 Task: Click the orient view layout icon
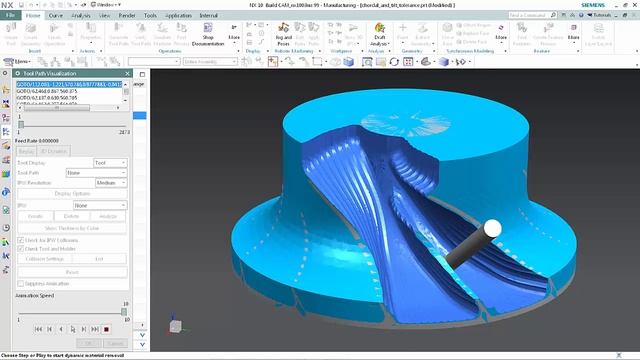[408, 62]
